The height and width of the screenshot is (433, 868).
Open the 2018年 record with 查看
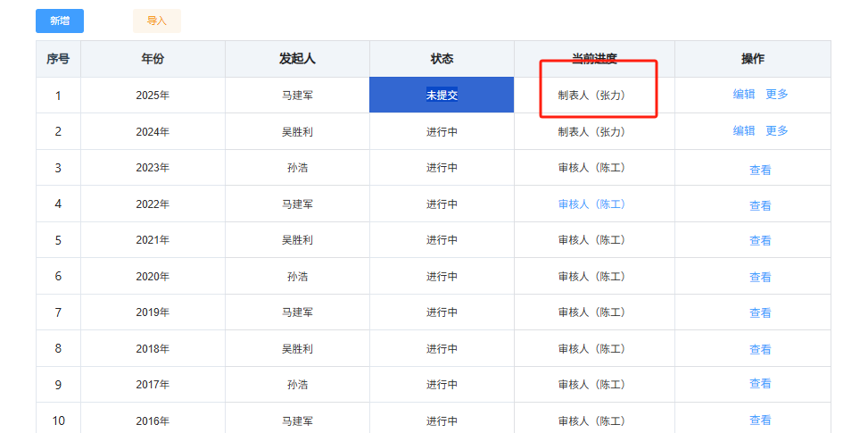[x=760, y=349]
